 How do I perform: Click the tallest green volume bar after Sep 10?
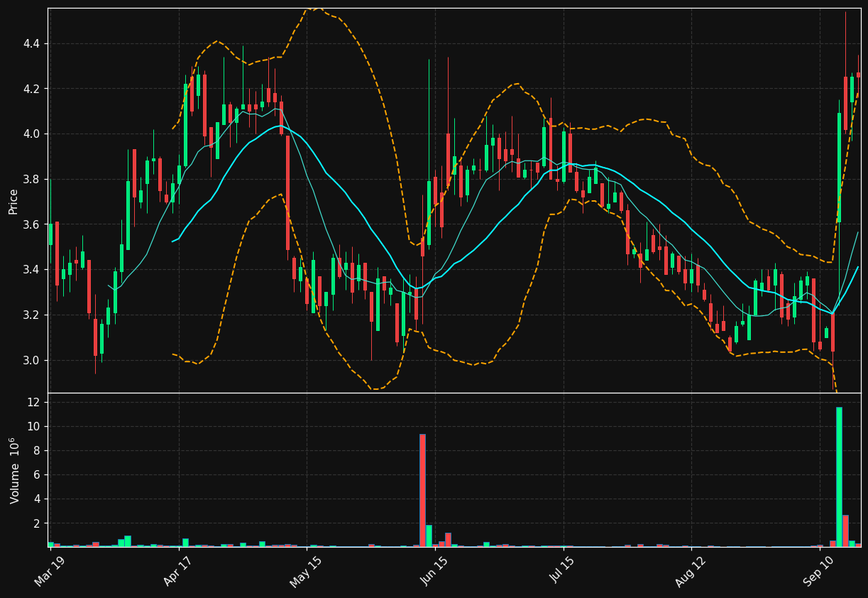pos(839,477)
